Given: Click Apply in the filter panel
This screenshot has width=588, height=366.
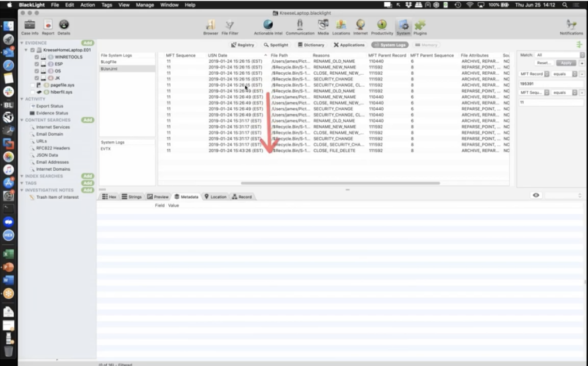Looking at the screenshot, I should (x=566, y=63).
